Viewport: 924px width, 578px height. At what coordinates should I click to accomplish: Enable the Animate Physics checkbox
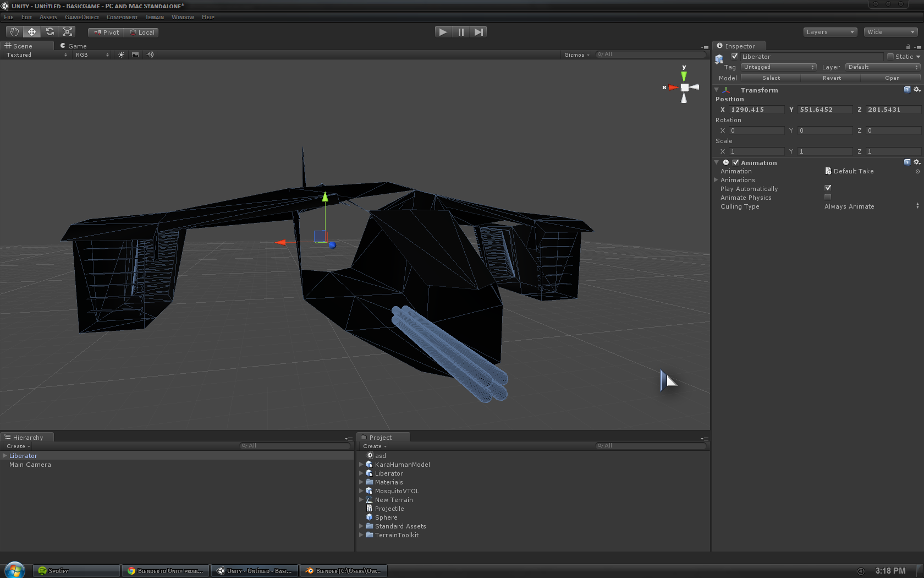(x=828, y=197)
